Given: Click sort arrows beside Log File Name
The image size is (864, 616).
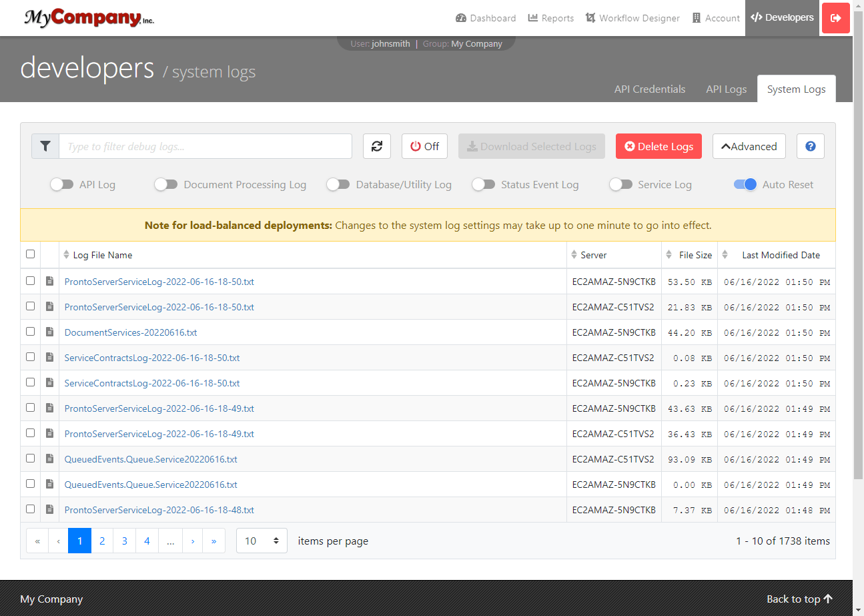Looking at the screenshot, I should tap(66, 255).
